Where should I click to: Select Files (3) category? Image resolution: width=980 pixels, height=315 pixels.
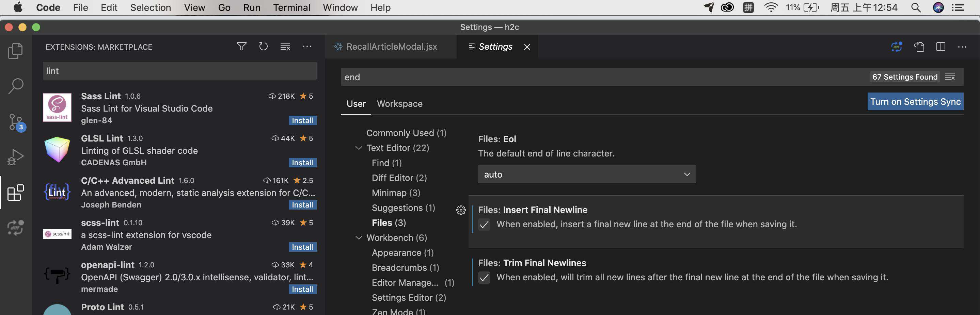(x=389, y=223)
